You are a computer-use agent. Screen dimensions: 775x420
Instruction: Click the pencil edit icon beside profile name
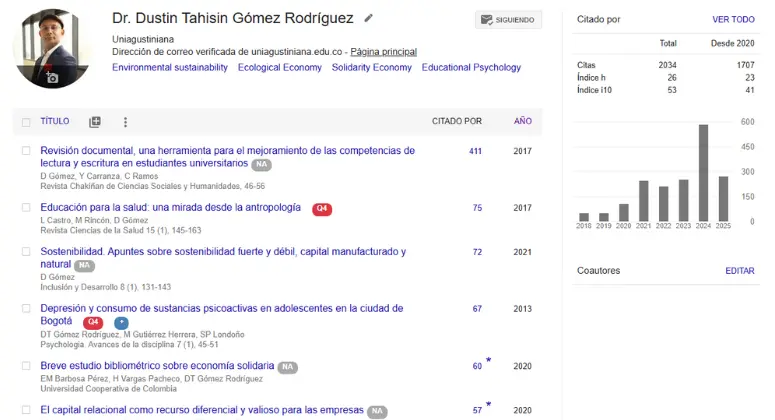pyautogui.click(x=369, y=18)
